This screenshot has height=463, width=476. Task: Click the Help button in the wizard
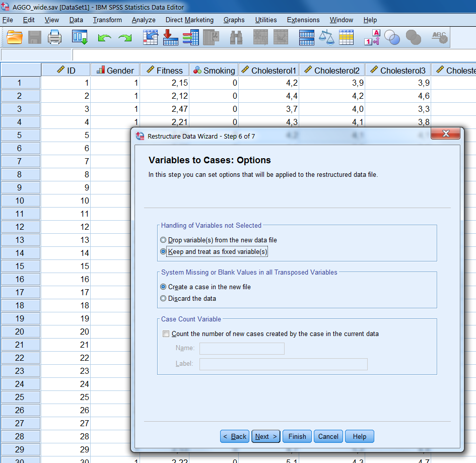coord(359,436)
